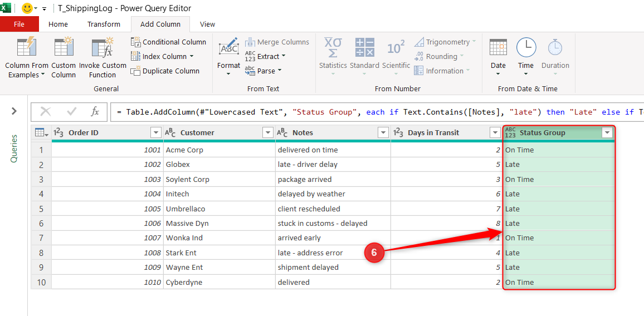Click the Standard arithmetic icon
This screenshot has width=644, height=316.
(364, 48)
